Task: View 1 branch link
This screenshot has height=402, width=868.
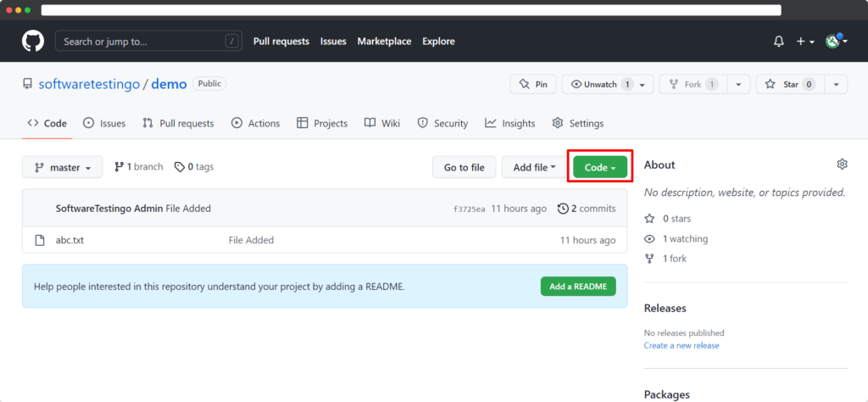Action: point(138,167)
